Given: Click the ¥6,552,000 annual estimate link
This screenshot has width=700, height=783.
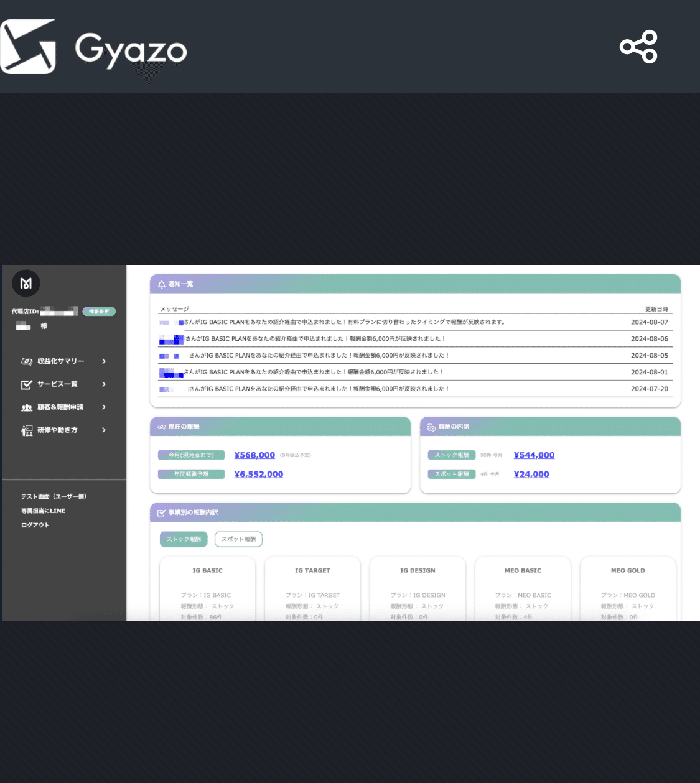Looking at the screenshot, I should coord(259,474).
